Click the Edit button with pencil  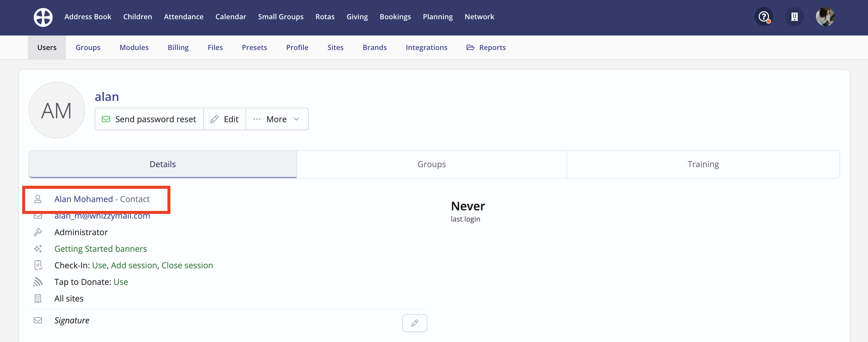[x=225, y=119]
